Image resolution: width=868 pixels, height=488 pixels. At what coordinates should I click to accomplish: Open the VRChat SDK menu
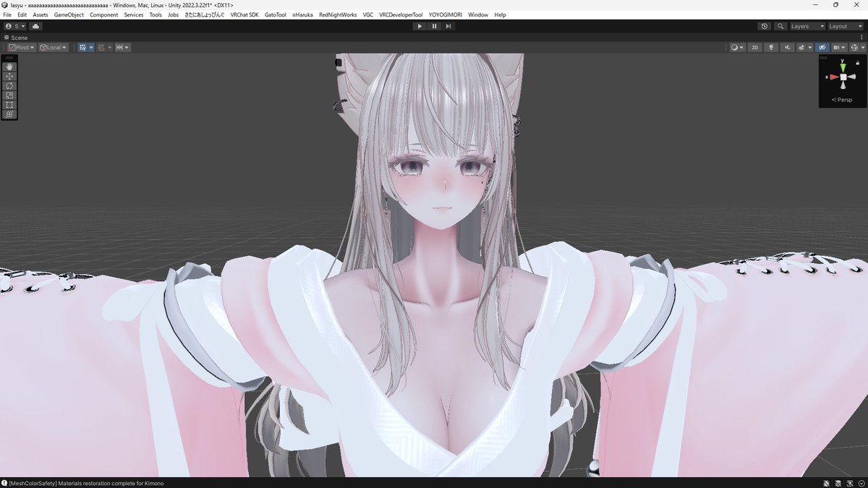(244, 14)
